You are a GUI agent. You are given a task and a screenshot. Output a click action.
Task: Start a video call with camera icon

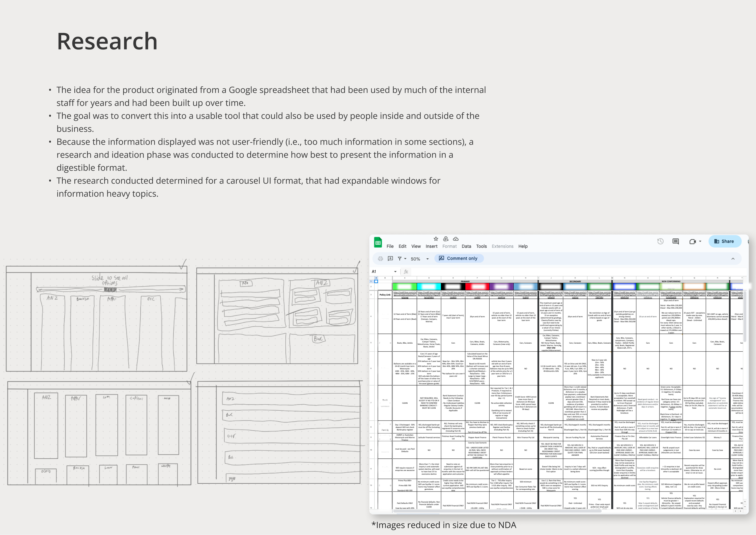(693, 242)
